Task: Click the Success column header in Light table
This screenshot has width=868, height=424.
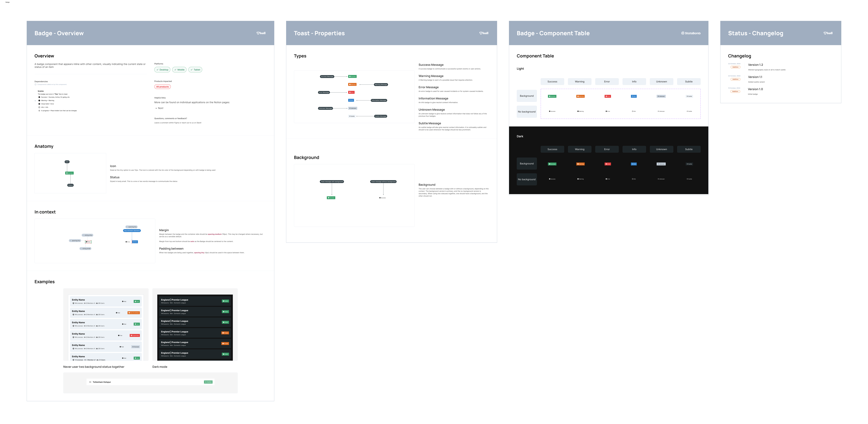Action: (552, 81)
